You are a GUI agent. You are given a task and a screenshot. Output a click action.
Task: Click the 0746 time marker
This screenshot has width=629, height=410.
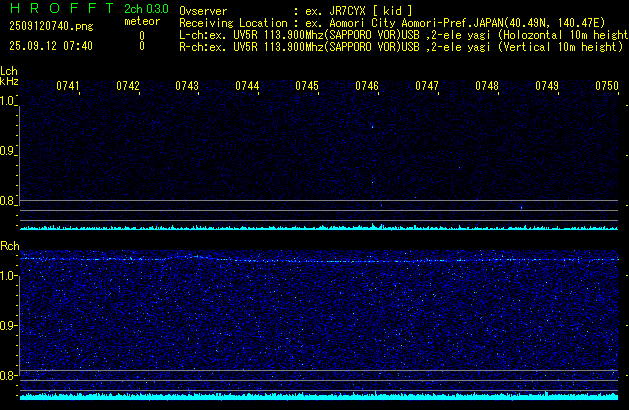click(367, 86)
